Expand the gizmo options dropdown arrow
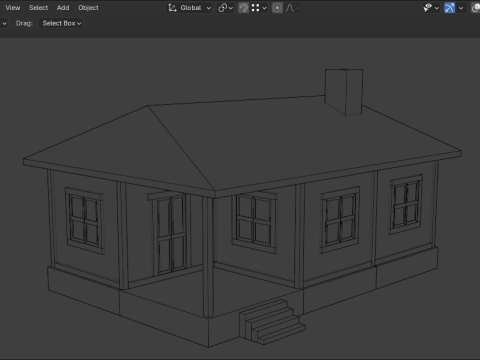 (x=461, y=8)
